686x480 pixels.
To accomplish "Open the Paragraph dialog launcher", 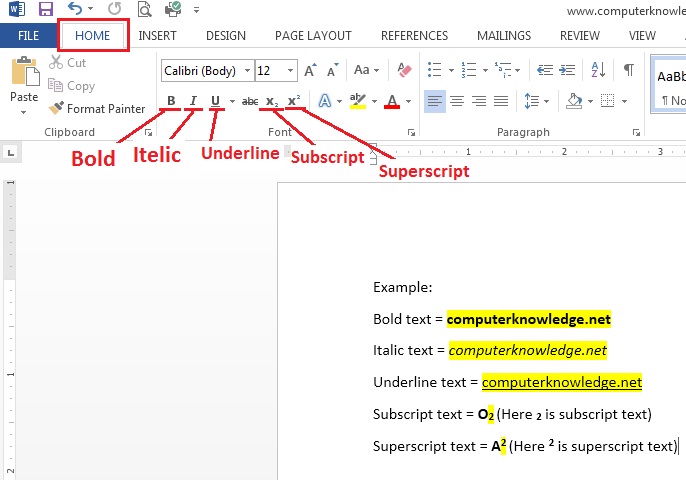I will coord(637,132).
